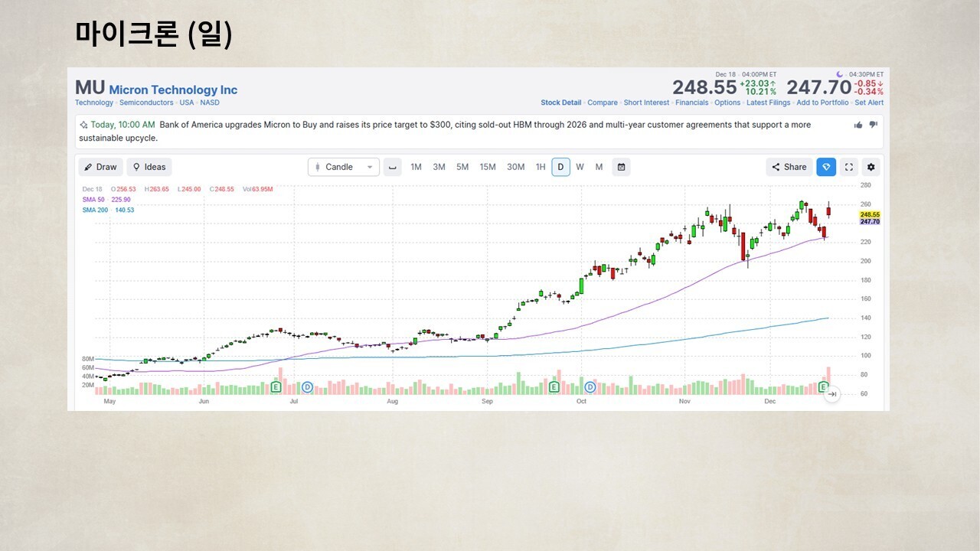Click the blue diamond premium icon
This screenshot has width=980, height=551.
point(826,167)
